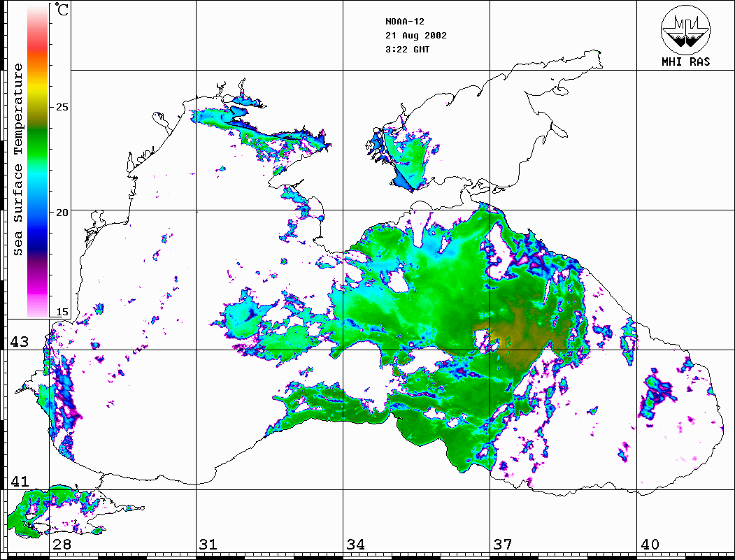Click latitude label '43'
Image resolution: width=735 pixels, height=560 pixels.
(x=20, y=342)
